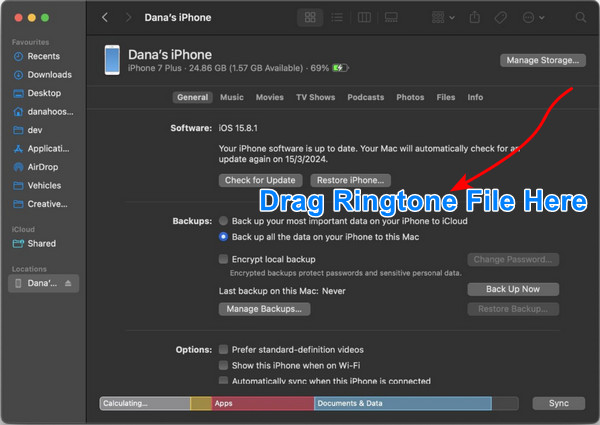
Task: Switch to gallery view
Action: pyautogui.click(x=389, y=18)
